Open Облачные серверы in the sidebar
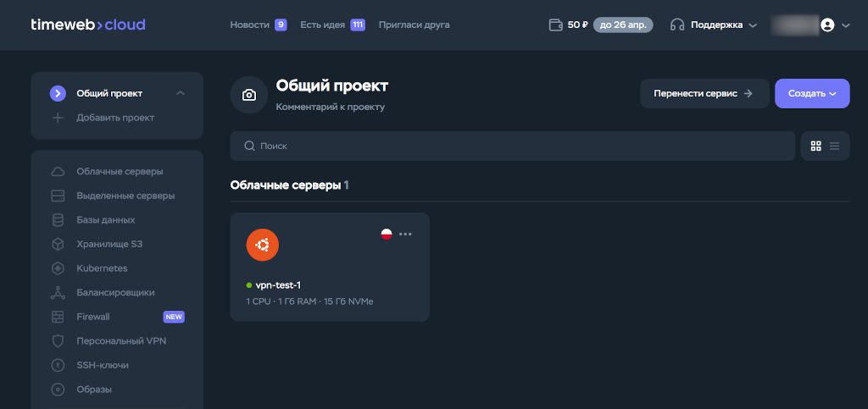 120,171
